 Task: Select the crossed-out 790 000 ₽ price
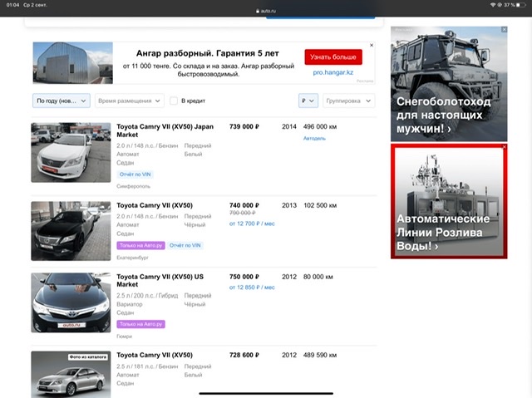[x=242, y=213]
